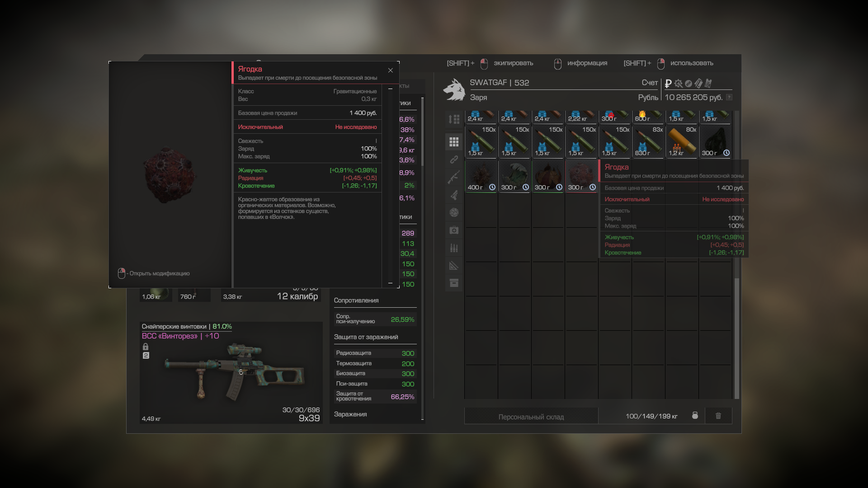Click the Биозащита stat row
Image resolution: width=868 pixels, height=488 pixels.
375,374
